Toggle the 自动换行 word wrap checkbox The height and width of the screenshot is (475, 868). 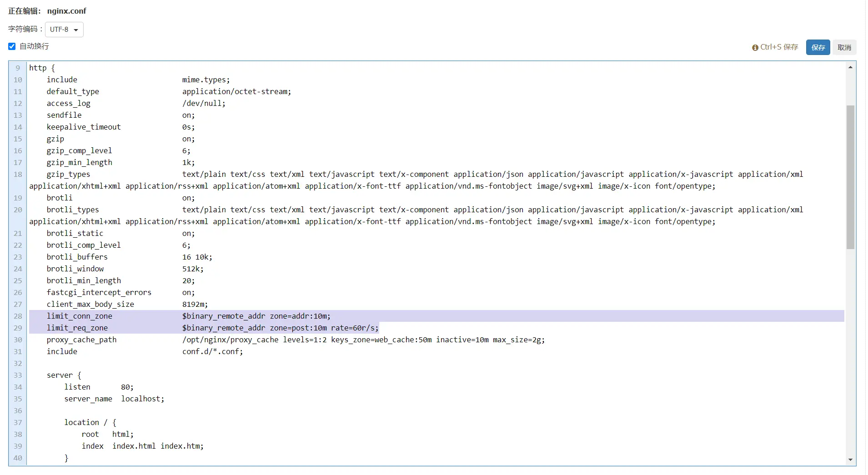12,46
